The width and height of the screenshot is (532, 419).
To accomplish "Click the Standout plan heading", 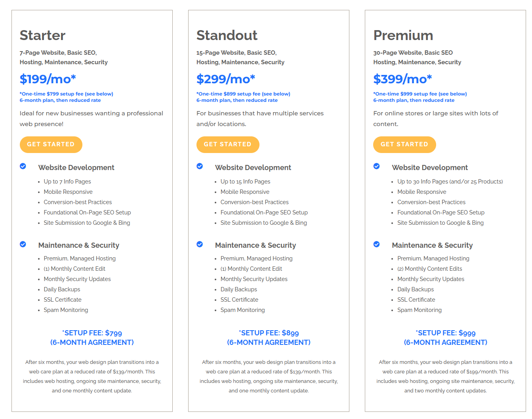I will coord(227,35).
